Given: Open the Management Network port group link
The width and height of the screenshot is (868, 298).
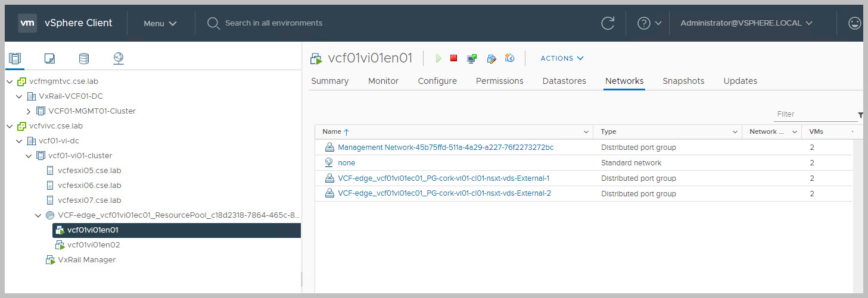Looking at the screenshot, I should point(445,148).
